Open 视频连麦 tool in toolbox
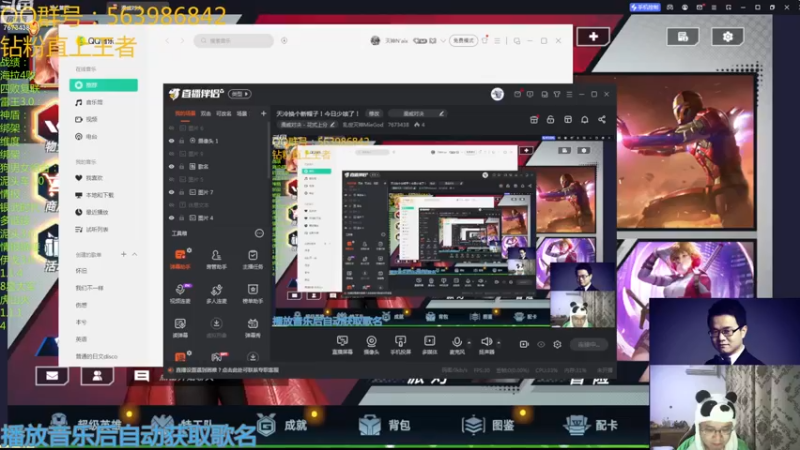Image resolution: width=800 pixels, height=450 pixels. (180, 293)
